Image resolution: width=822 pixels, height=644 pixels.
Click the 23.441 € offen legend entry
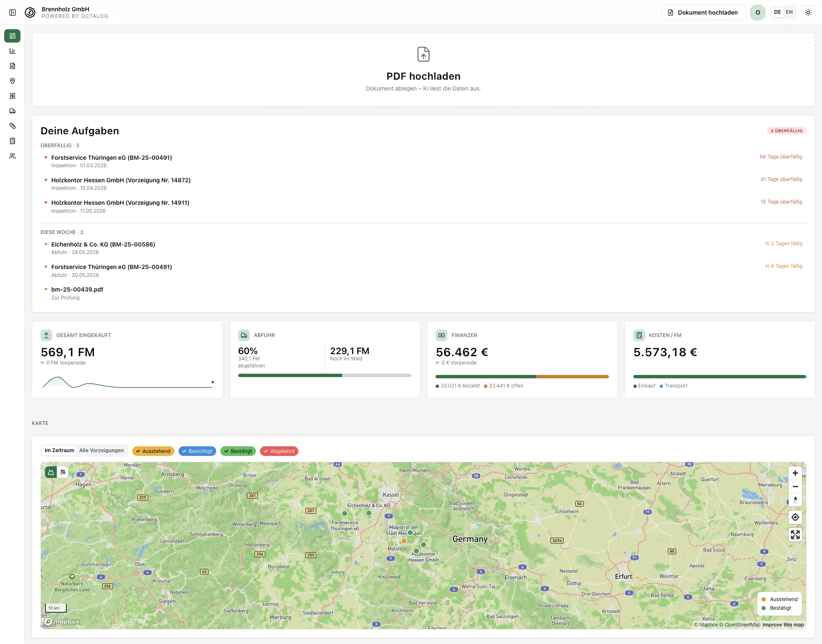pos(504,386)
